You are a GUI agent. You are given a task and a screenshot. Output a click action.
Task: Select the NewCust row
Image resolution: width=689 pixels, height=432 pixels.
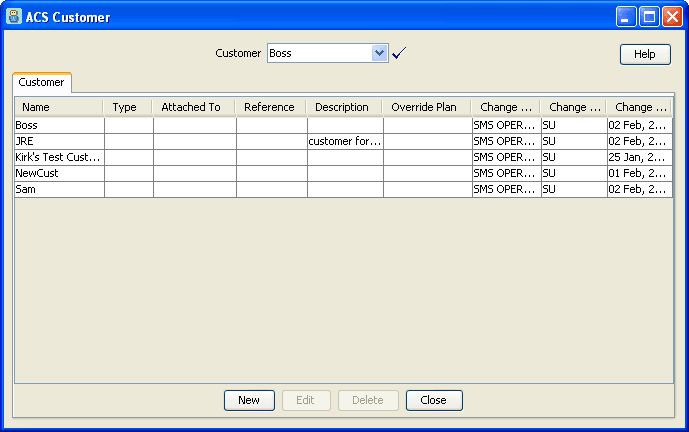344,174
